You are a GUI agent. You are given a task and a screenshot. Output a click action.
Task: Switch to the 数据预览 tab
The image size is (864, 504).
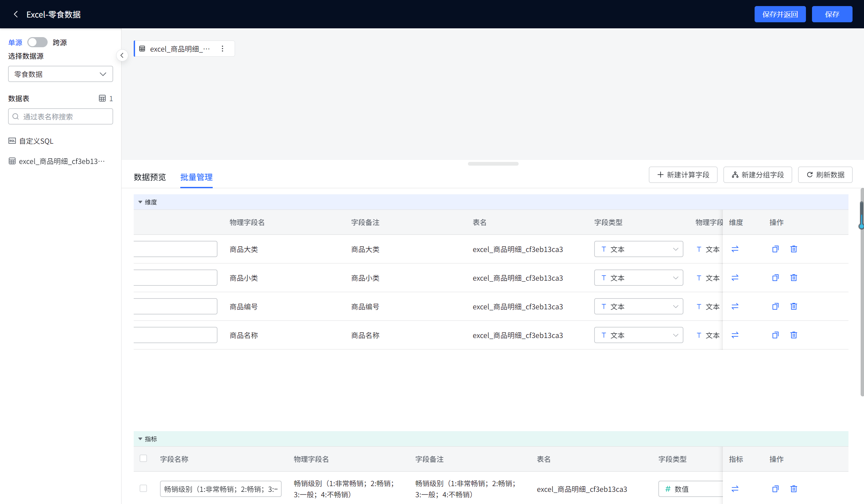click(150, 177)
